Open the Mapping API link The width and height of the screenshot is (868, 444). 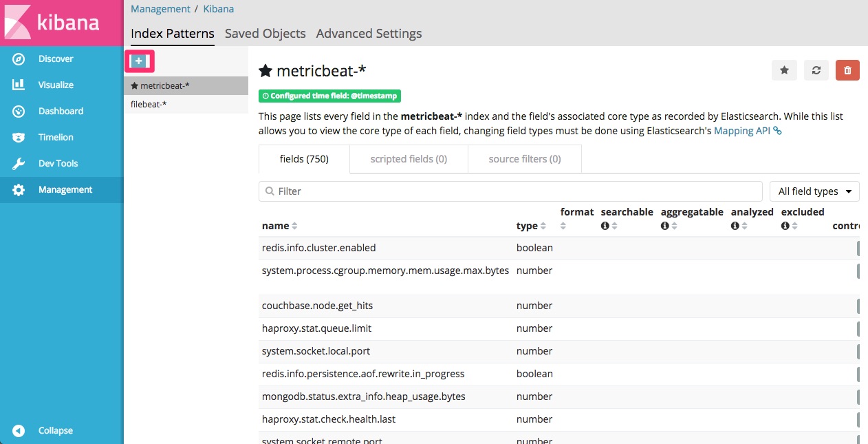coord(748,131)
